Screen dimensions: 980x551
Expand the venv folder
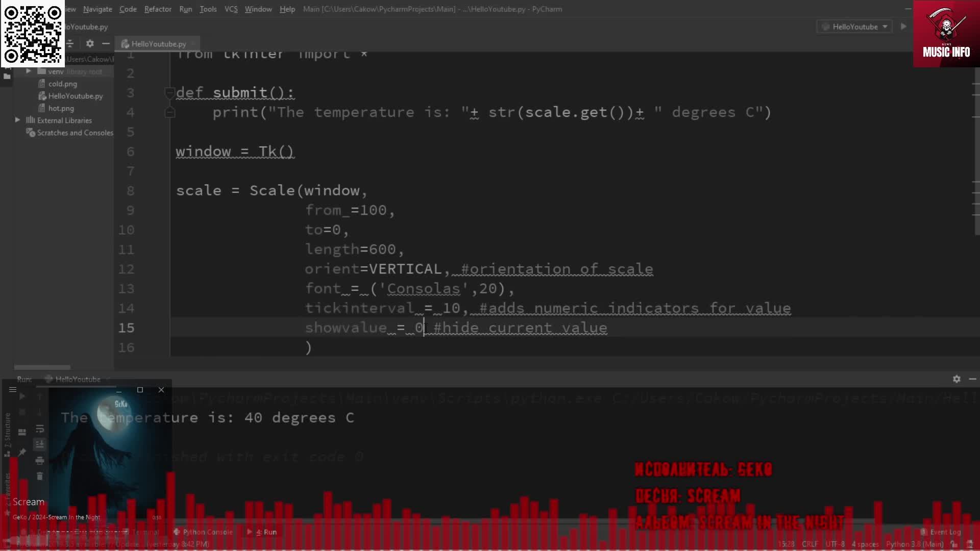(29, 71)
